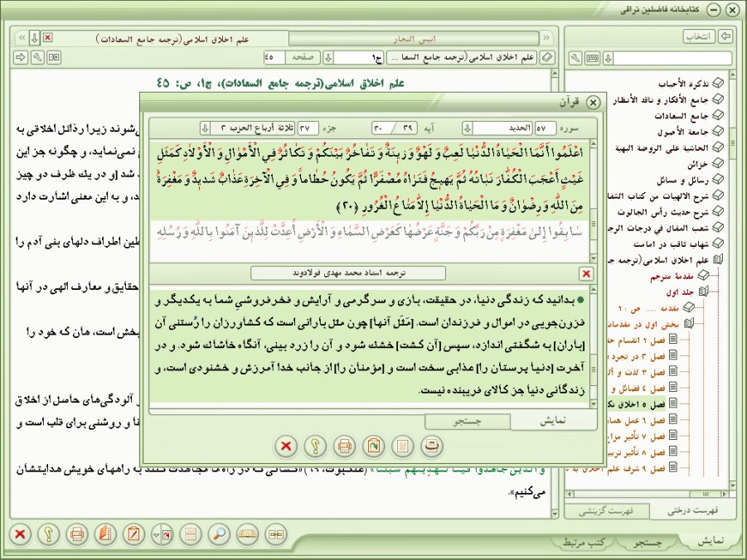Open the main window's bottom جستجو tab
This screenshot has width=747, height=560.
tap(648, 542)
